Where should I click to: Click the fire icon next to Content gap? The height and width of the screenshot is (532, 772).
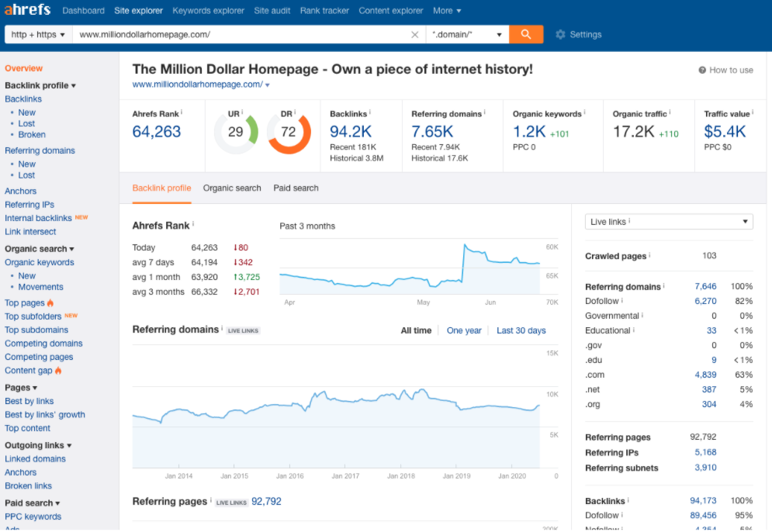coord(58,370)
